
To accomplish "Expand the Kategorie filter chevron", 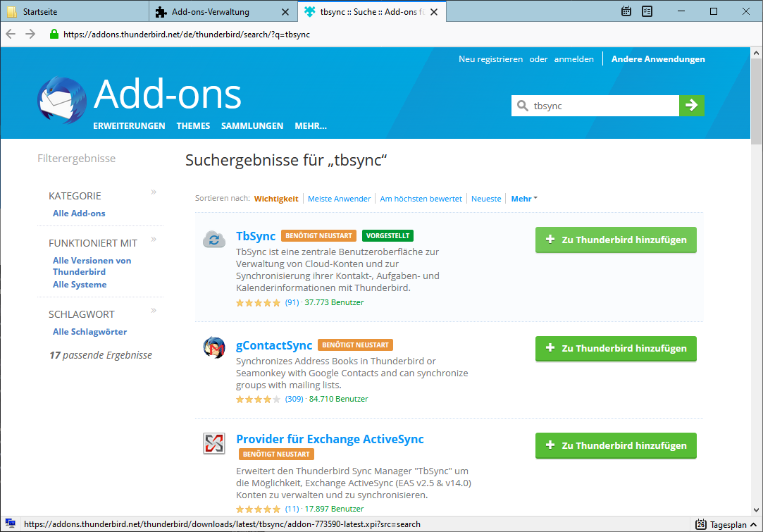I will click(x=154, y=192).
